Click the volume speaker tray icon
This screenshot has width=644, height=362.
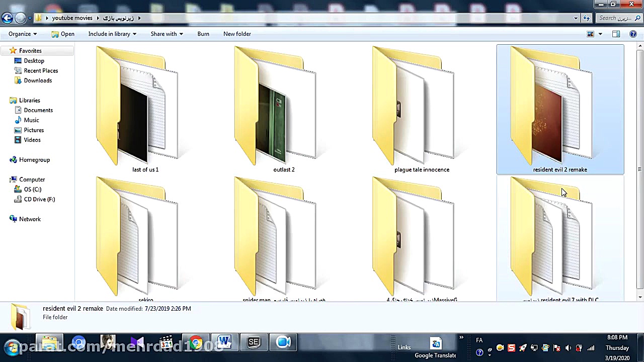pyautogui.click(x=569, y=348)
